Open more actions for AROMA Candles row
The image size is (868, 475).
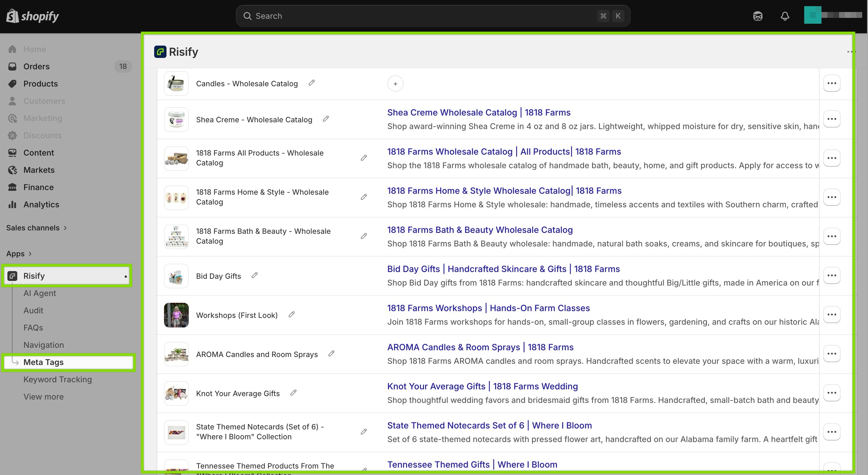[832, 353]
